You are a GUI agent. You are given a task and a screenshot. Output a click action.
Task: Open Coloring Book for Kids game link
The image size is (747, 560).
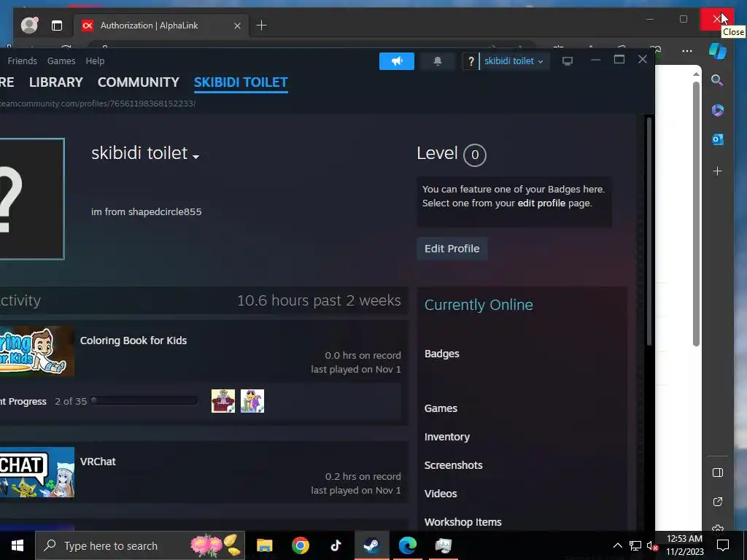133,341
